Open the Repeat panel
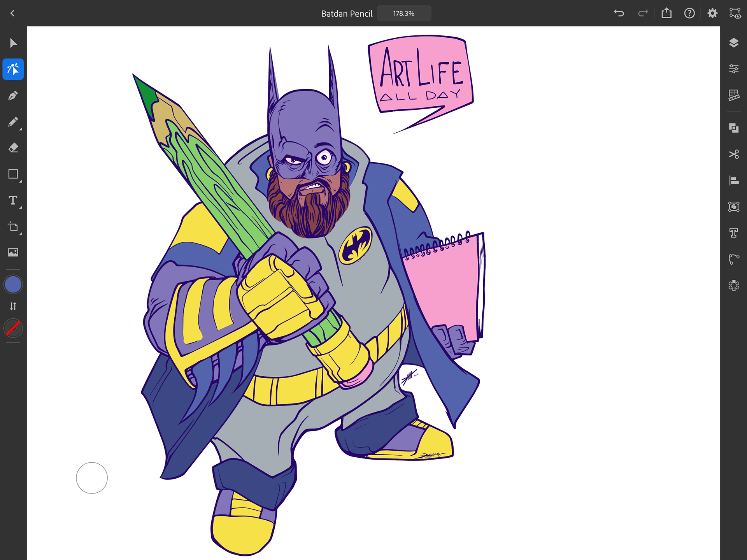Image resolution: width=747 pixels, height=560 pixels. (x=734, y=286)
